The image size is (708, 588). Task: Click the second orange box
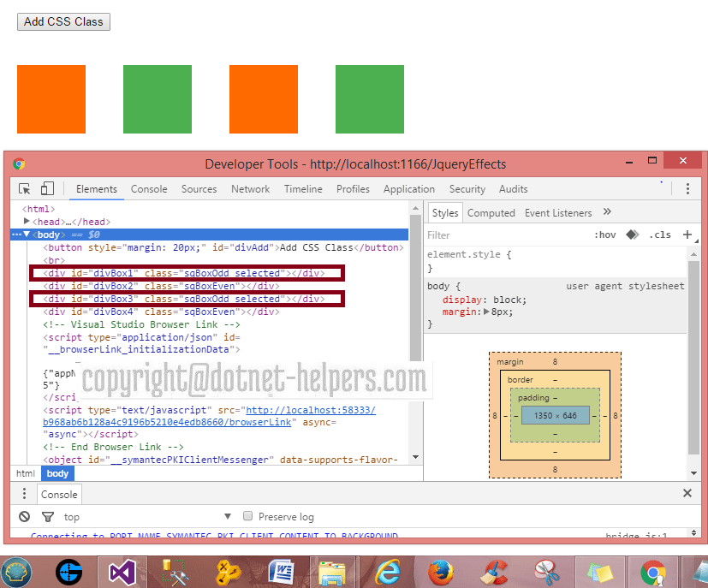264,99
